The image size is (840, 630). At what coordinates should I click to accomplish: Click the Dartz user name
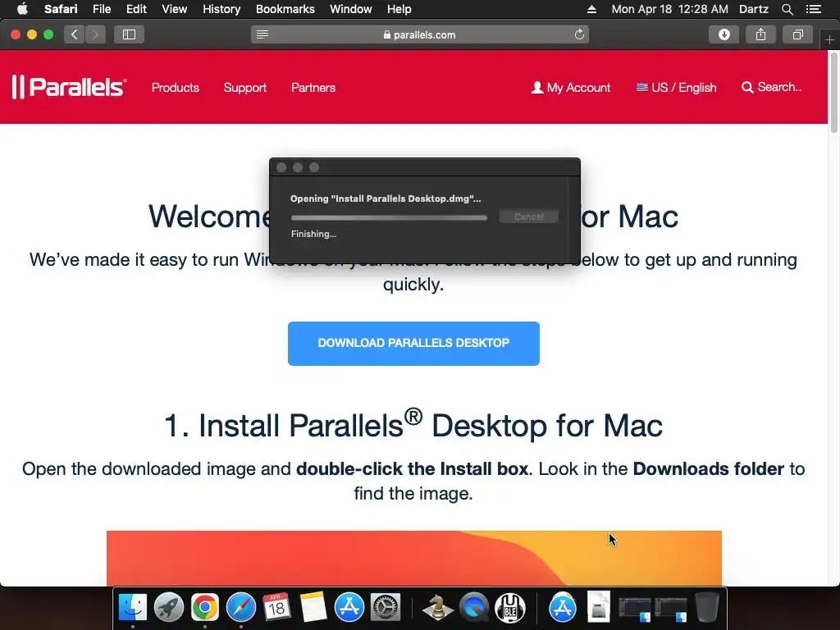click(x=753, y=9)
